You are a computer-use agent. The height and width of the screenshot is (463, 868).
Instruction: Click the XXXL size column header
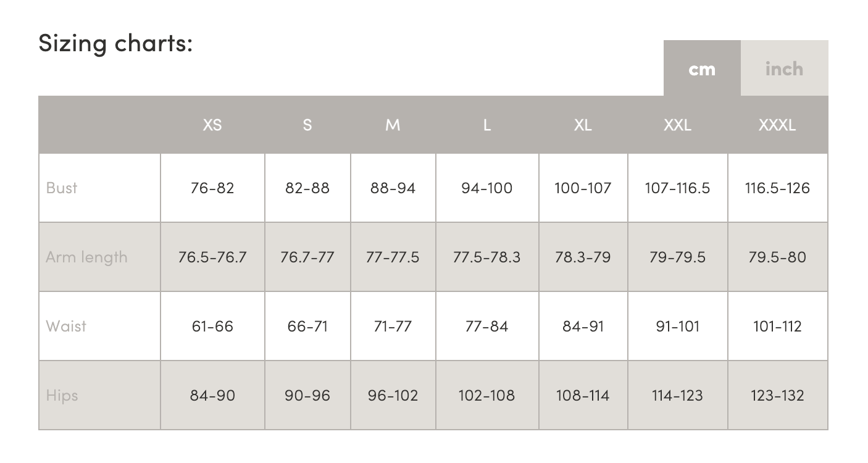(x=777, y=125)
